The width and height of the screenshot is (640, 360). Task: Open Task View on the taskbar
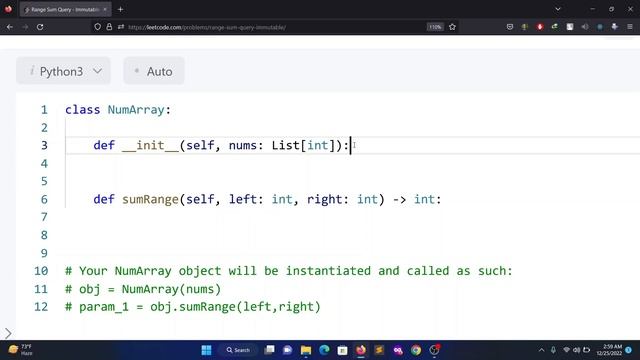coord(269,350)
